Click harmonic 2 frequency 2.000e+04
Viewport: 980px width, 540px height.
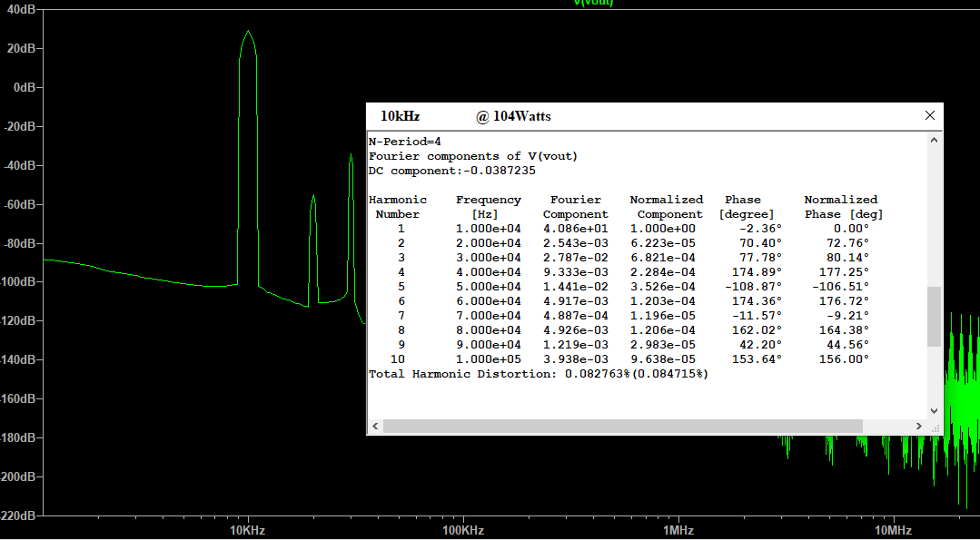pyautogui.click(x=488, y=243)
